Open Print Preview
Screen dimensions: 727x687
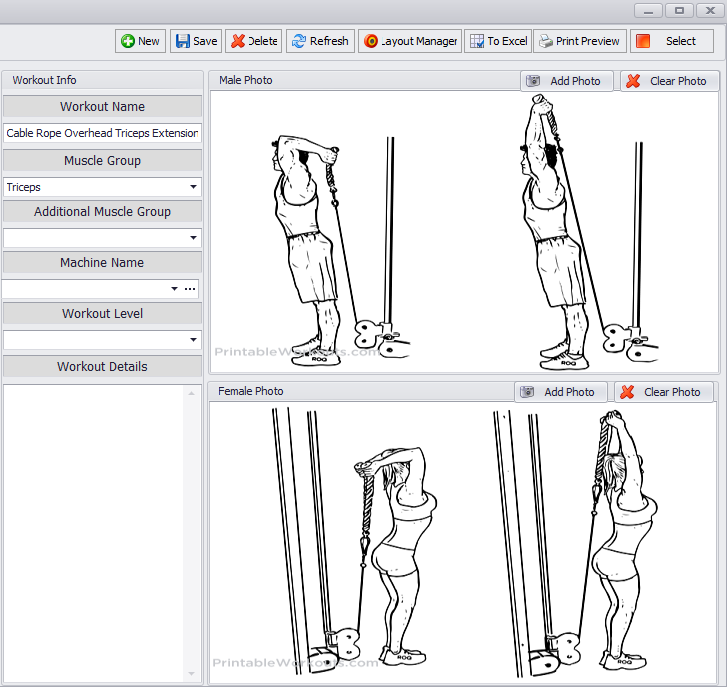pyautogui.click(x=579, y=41)
